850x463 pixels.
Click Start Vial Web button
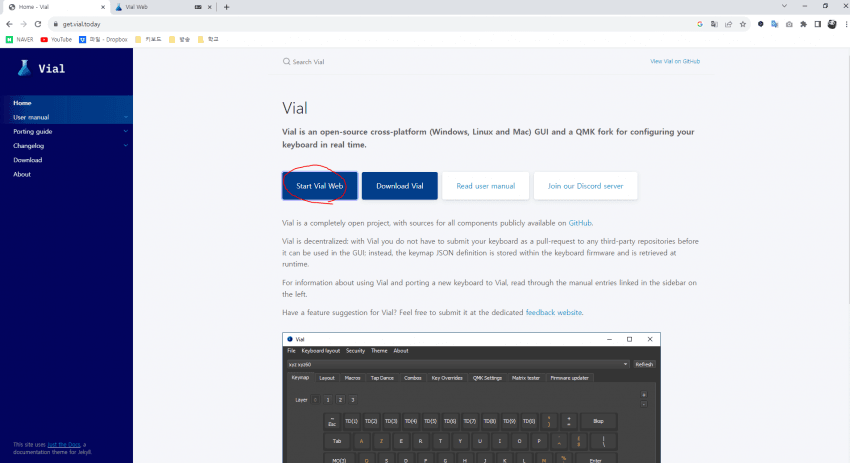click(x=320, y=186)
